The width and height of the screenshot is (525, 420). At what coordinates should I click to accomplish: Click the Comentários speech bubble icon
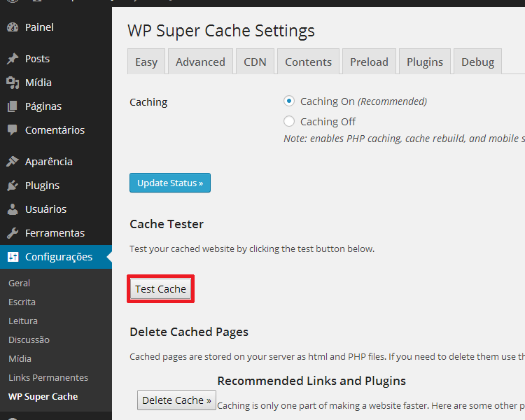pos(13,130)
